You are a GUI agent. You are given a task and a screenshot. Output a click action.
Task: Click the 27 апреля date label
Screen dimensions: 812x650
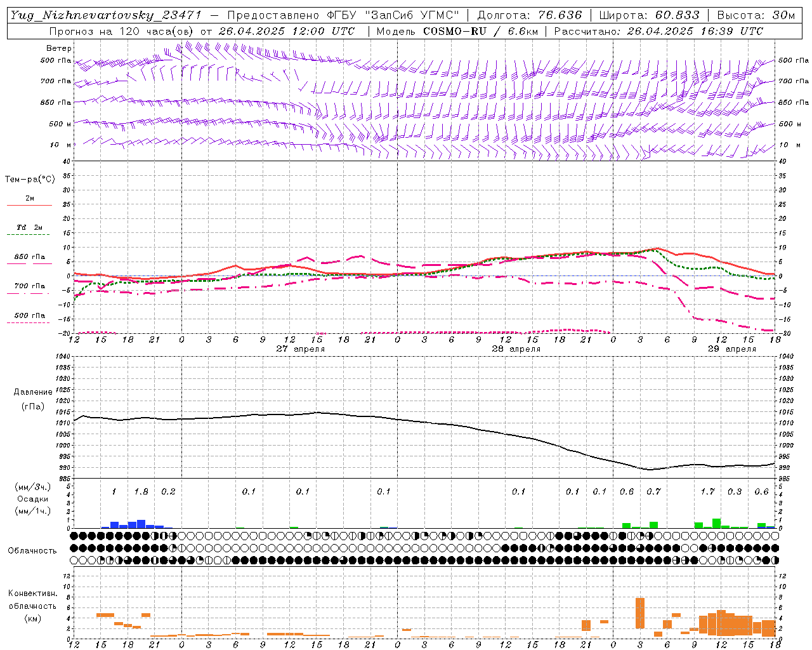coord(301,349)
